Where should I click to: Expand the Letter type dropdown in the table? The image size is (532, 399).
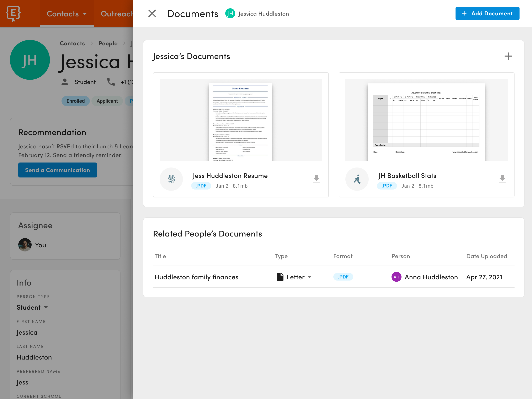pos(310,277)
